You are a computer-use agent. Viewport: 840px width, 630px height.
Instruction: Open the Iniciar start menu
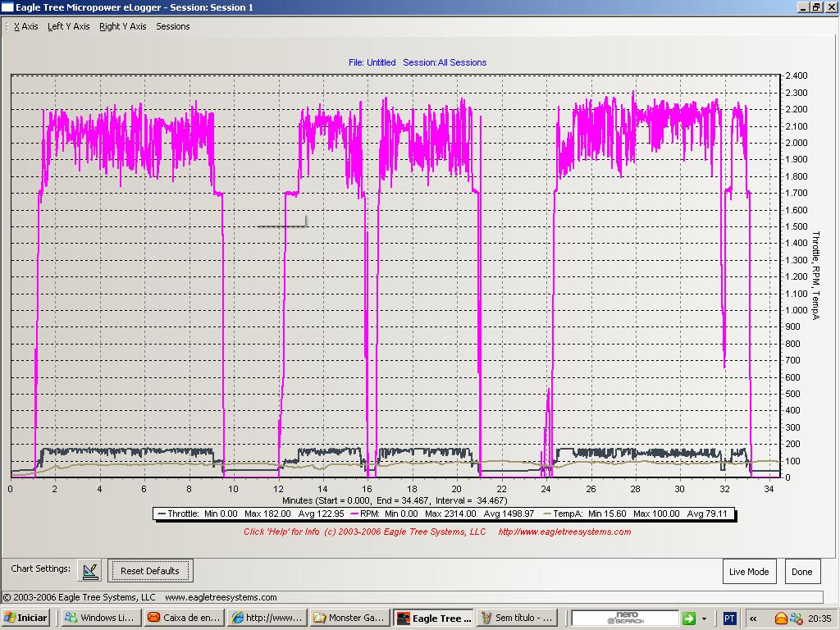(26, 618)
